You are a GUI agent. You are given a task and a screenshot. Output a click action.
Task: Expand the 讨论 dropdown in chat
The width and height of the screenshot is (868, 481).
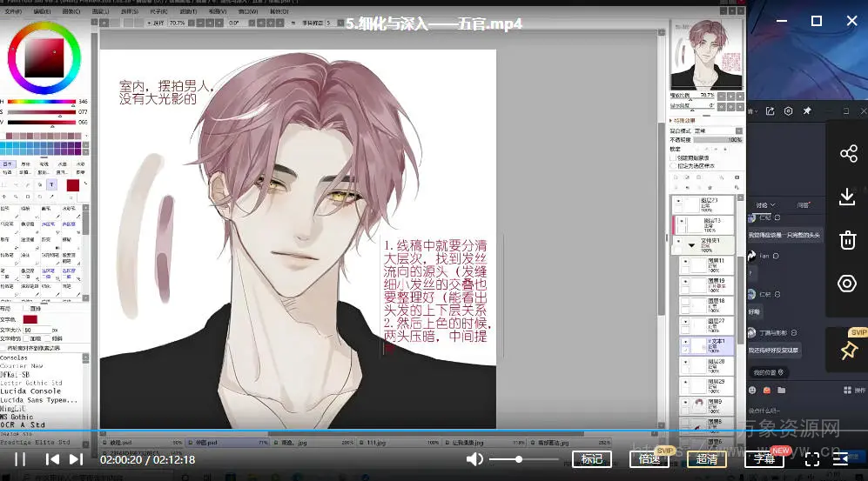tap(770, 205)
